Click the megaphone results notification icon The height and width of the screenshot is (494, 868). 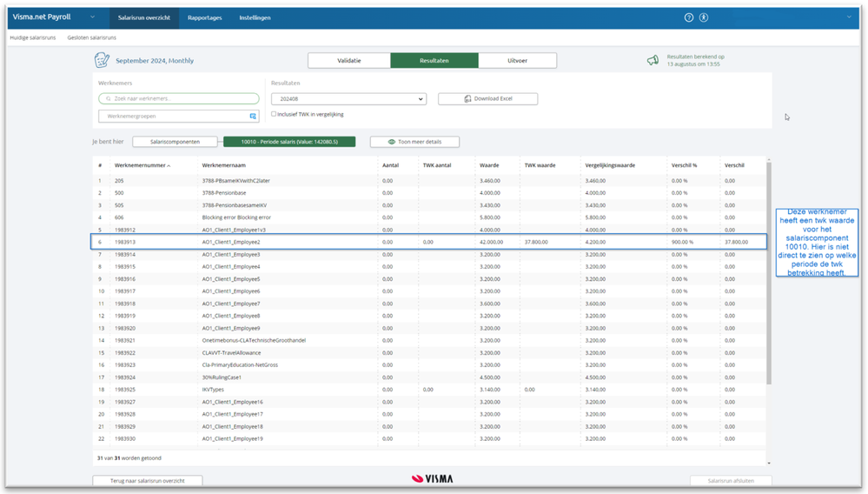653,60
